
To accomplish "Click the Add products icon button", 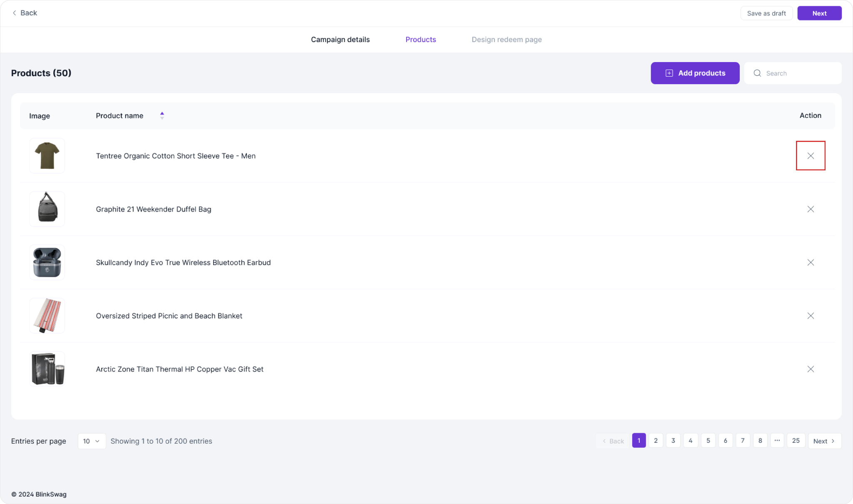I will pyautogui.click(x=670, y=72).
